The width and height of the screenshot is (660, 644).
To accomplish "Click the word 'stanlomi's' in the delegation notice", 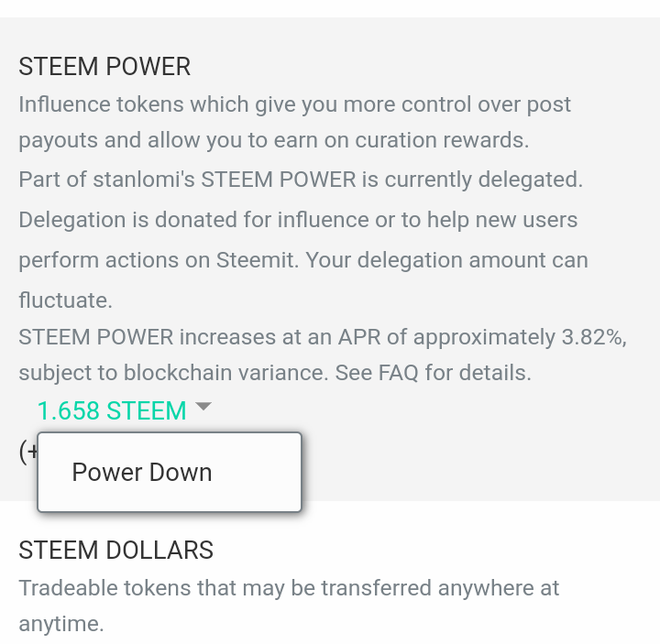I will point(144,179).
